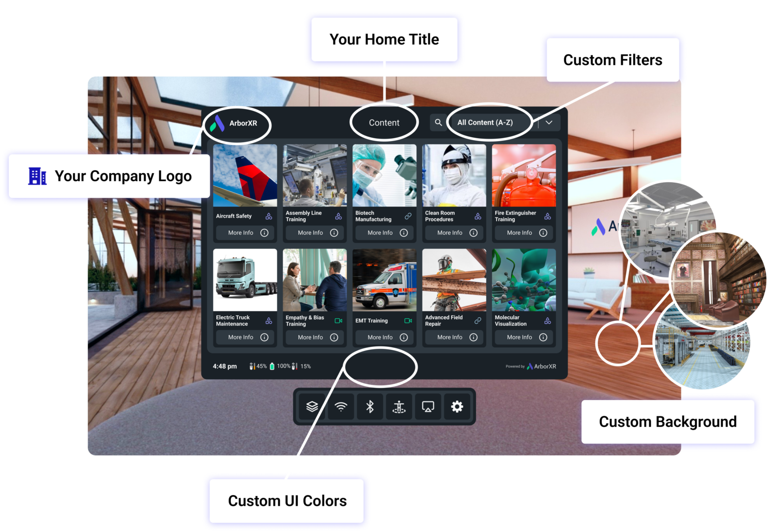Open the WiFi settings icon
Viewport: 769px width, 532px height.
[x=341, y=406]
